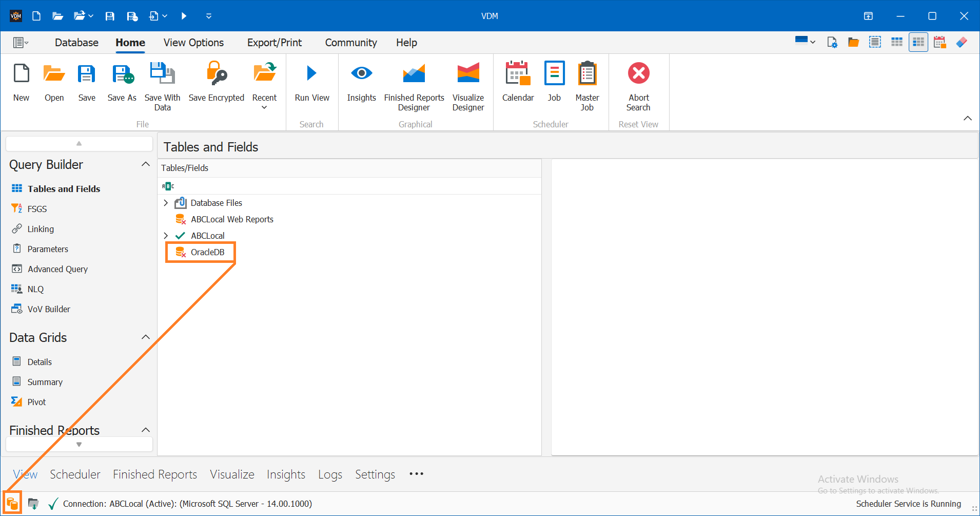Open Parameters in the sidebar
The height and width of the screenshot is (516, 980).
click(x=40, y=249)
